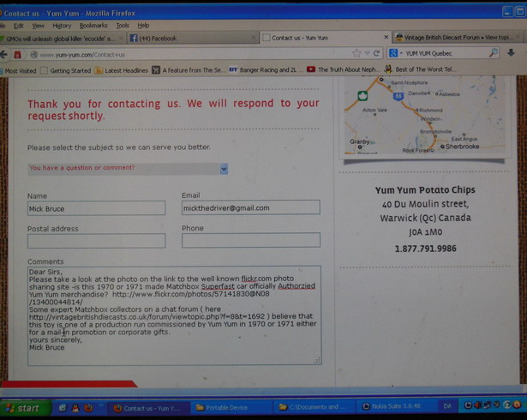
Task: Reload the page with the refresh icon
Action: pos(376,53)
